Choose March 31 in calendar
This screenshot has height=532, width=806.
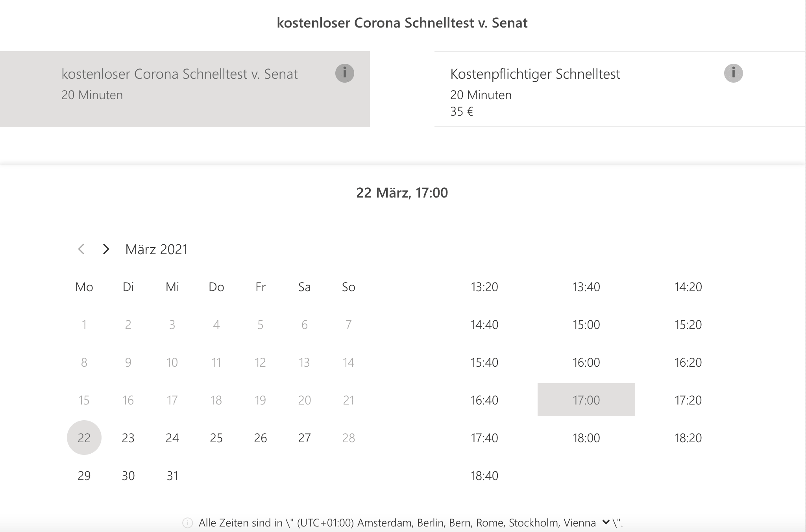(x=172, y=475)
